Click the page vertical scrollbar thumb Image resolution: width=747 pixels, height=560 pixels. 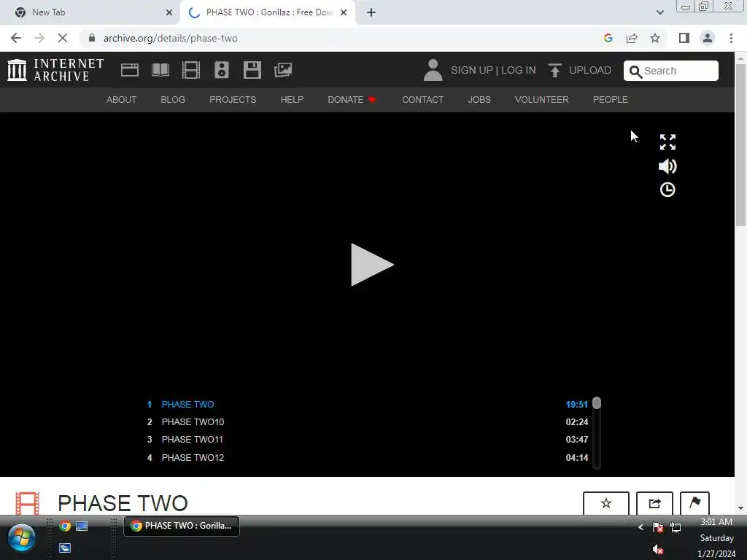[x=741, y=145]
